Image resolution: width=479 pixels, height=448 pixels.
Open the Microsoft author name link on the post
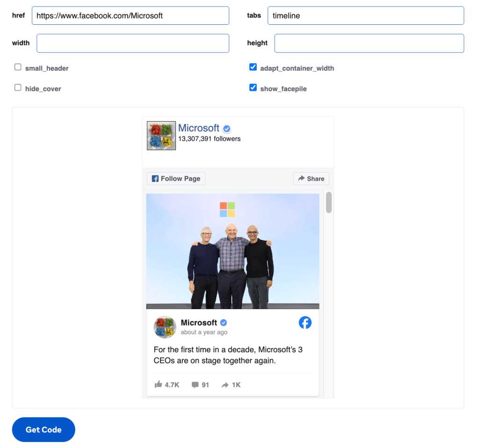(x=199, y=323)
